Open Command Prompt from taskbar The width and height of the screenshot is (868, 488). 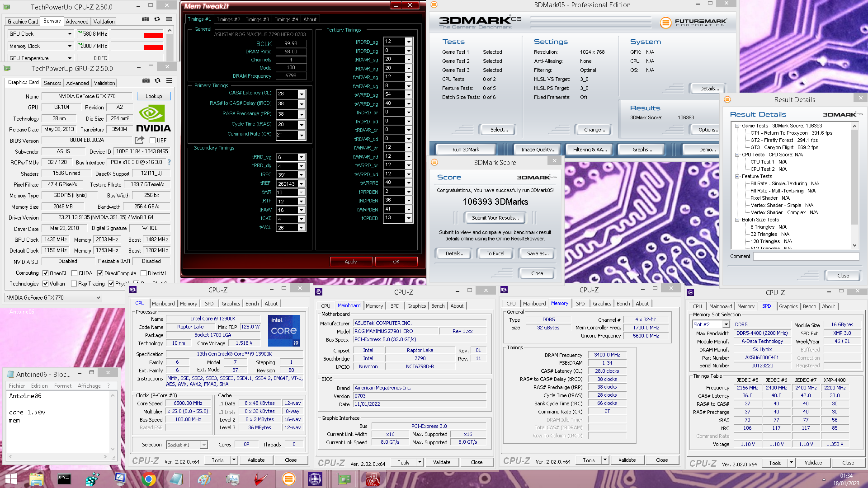coord(64,479)
